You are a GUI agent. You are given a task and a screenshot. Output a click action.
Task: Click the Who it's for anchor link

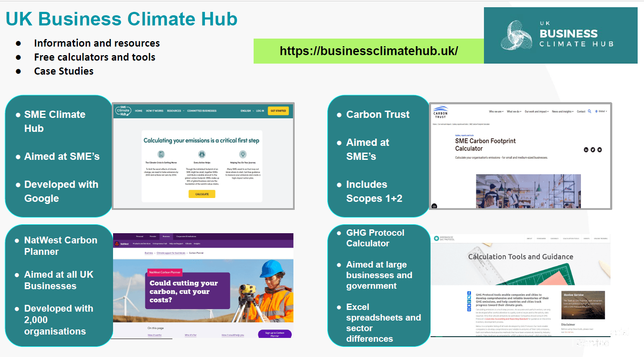pos(191,335)
